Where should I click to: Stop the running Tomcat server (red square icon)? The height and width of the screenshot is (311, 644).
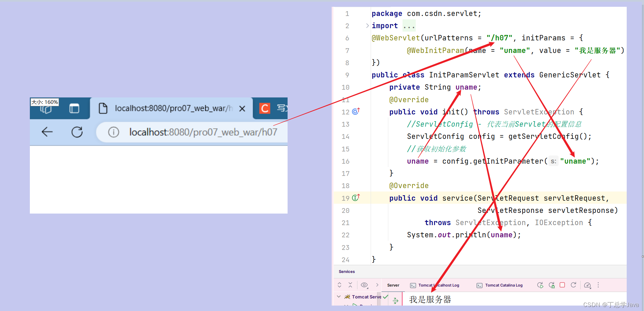tap(562, 285)
